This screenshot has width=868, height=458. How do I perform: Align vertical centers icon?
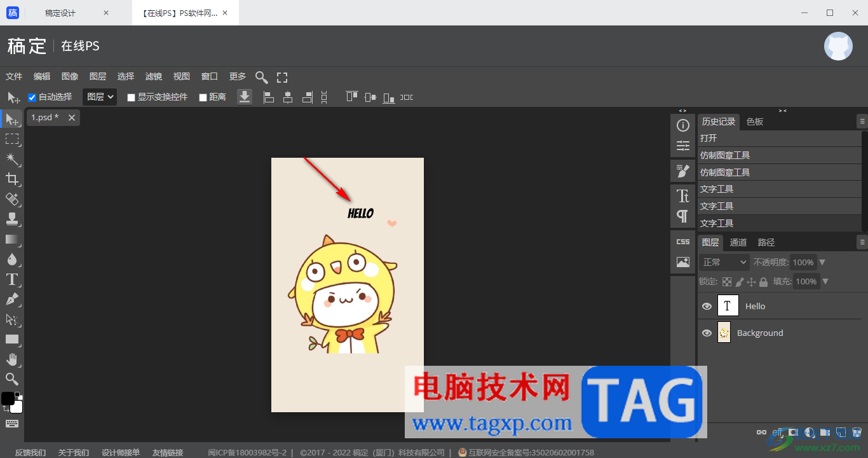370,97
